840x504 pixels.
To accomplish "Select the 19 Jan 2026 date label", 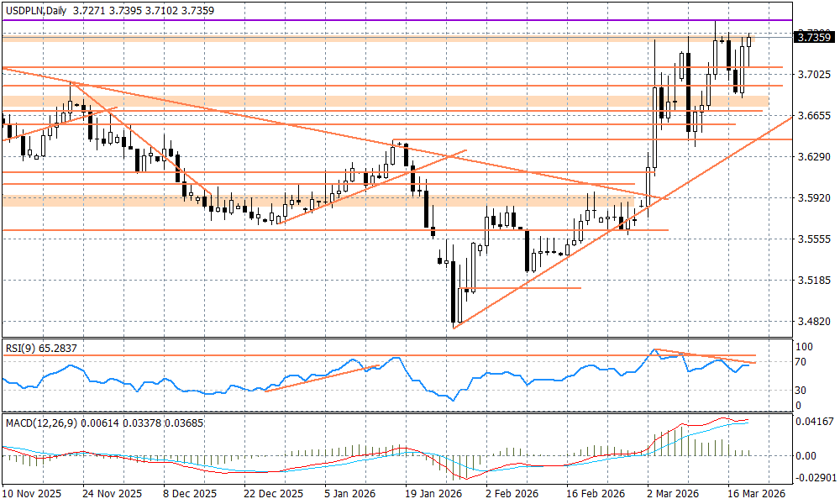I will click(x=433, y=495).
